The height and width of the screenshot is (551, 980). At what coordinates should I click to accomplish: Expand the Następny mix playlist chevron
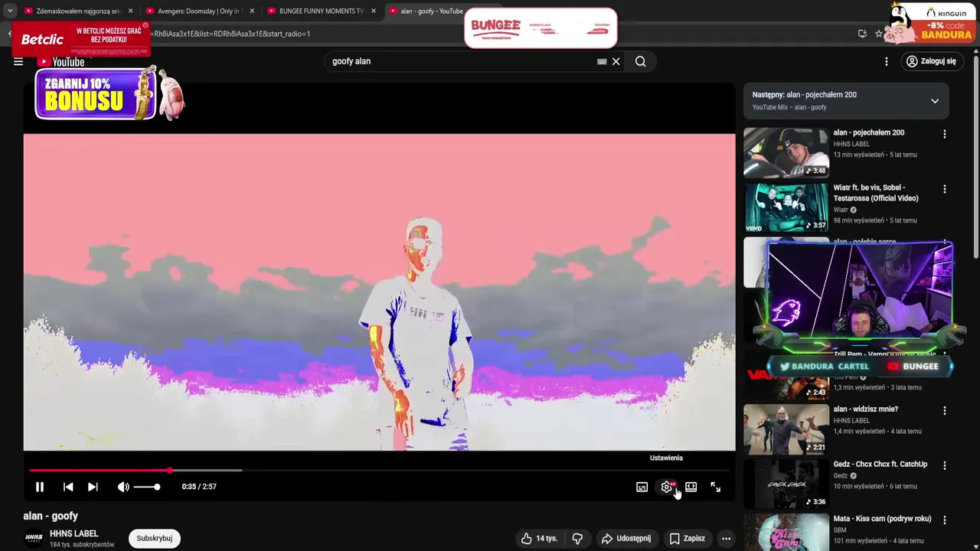(x=935, y=101)
